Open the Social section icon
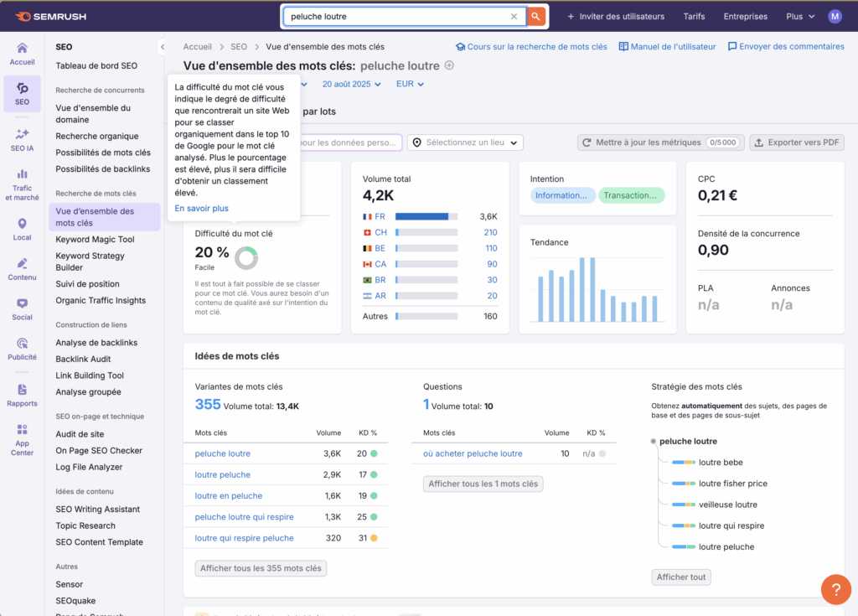This screenshot has height=616, width=858. tap(22, 309)
